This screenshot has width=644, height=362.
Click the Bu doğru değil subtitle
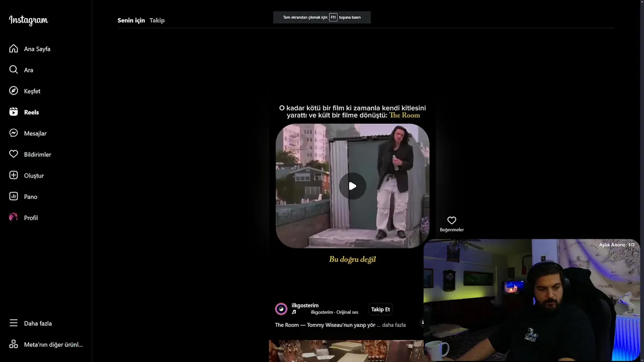[x=352, y=259]
